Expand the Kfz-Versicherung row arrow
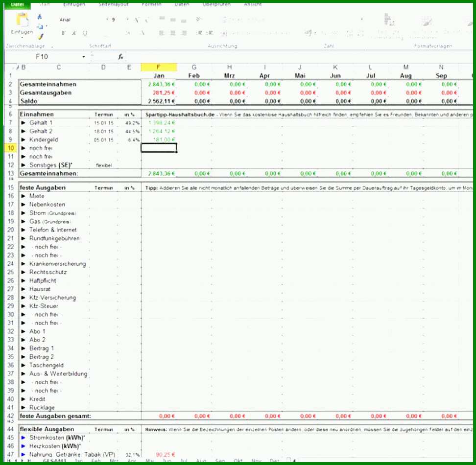This screenshot has height=465, width=476. click(x=24, y=298)
